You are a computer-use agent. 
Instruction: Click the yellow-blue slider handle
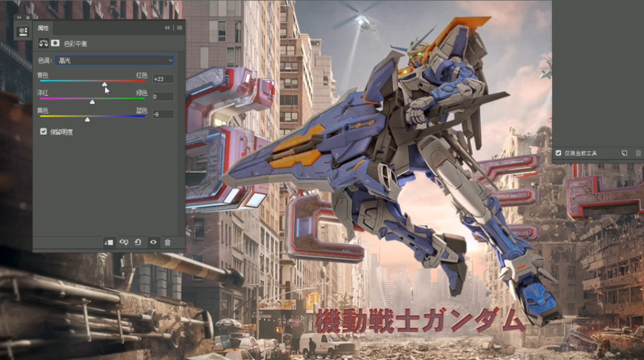tap(87, 119)
